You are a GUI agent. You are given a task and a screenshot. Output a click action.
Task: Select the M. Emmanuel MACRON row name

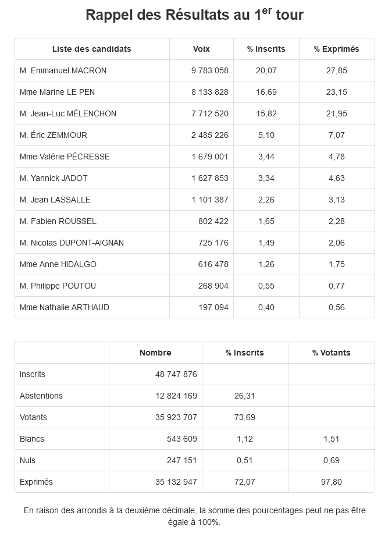[x=63, y=70]
